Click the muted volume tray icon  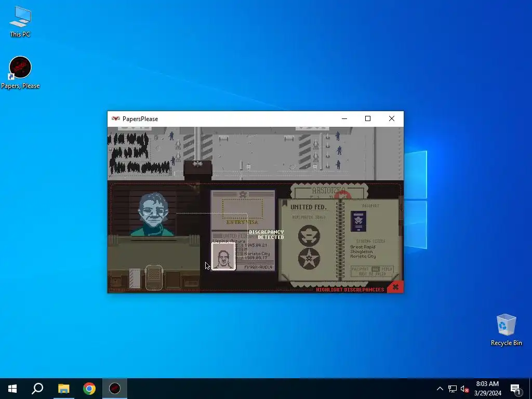point(464,389)
